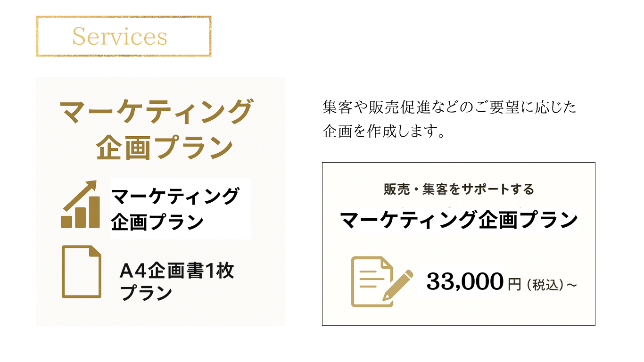Click the growth bar chart icon
The height and width of the screenshot is (362, 644).
pyautogui.click(x=80, y=205)
